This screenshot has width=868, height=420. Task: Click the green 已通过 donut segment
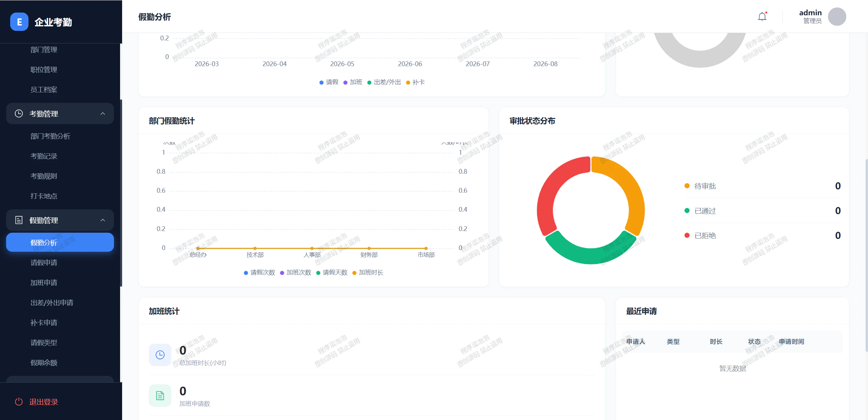pos(591,256)
